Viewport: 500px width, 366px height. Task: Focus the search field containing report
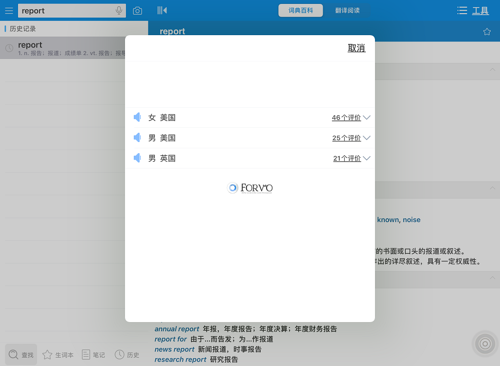pyautogui.click(x=72, y=11)
